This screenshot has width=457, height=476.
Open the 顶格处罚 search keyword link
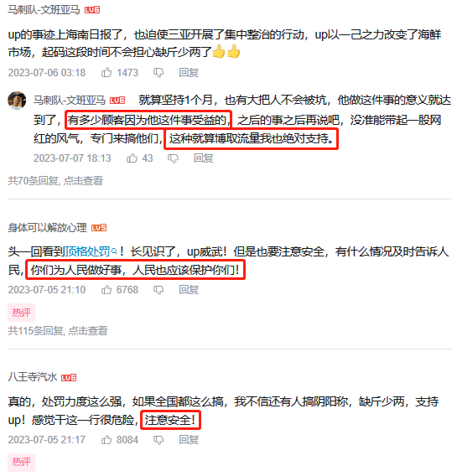tap(87, 251)
